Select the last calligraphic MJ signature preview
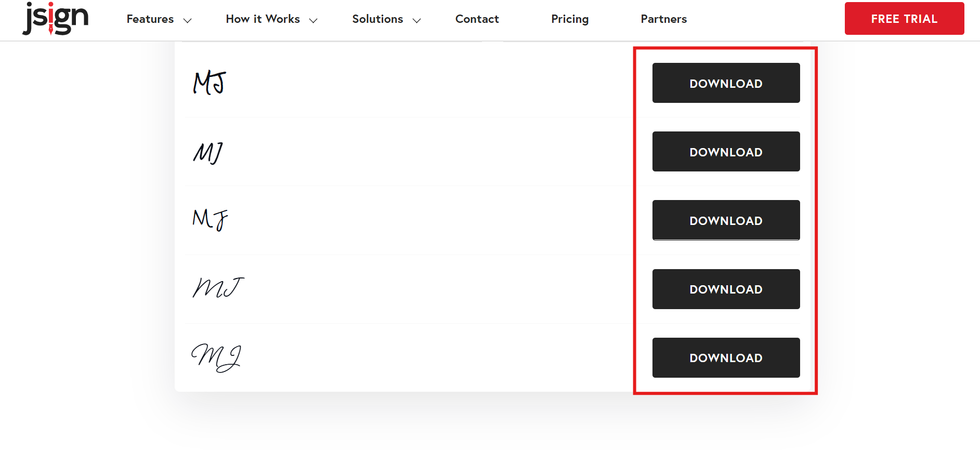 (216, 357)
